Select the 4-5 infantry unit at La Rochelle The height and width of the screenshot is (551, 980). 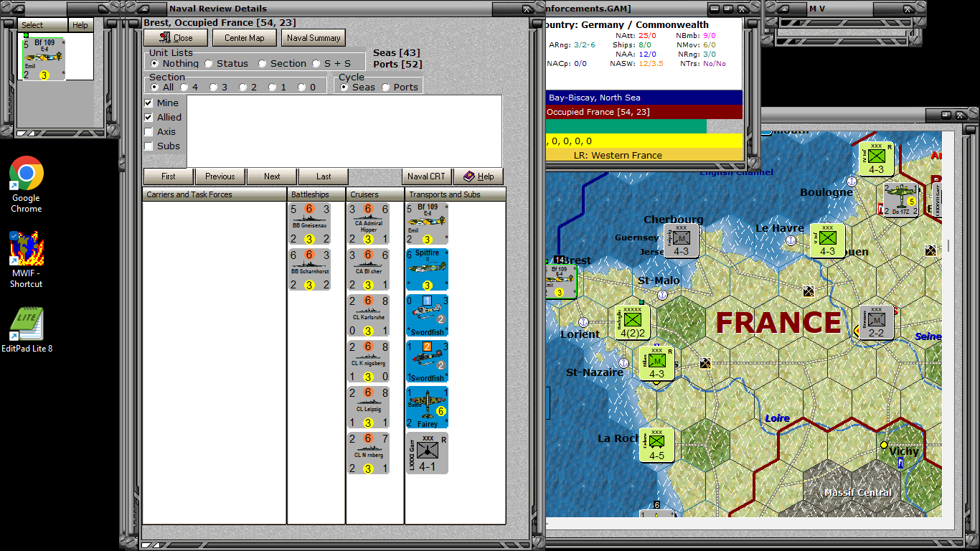[x=656, y=445]
